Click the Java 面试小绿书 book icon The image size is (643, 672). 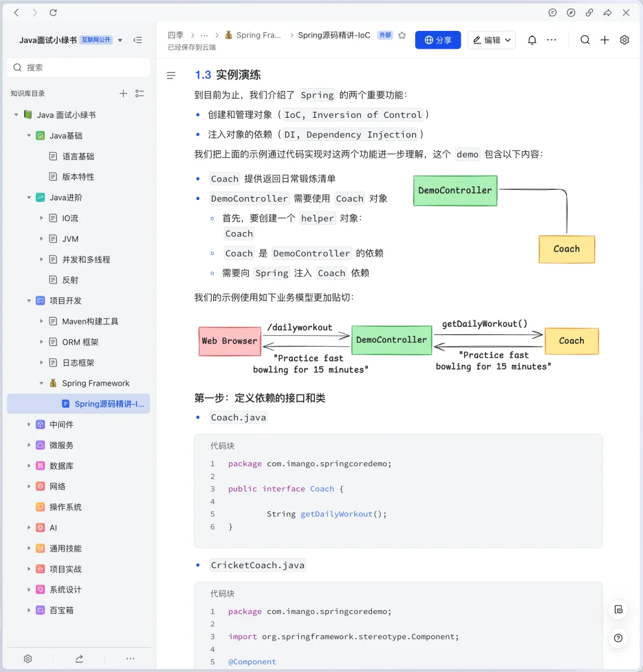tap(28, 114)
